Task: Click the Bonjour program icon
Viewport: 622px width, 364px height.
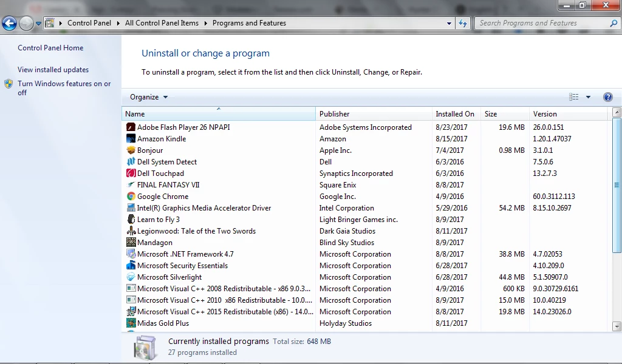Action: [x=131, y=150]
